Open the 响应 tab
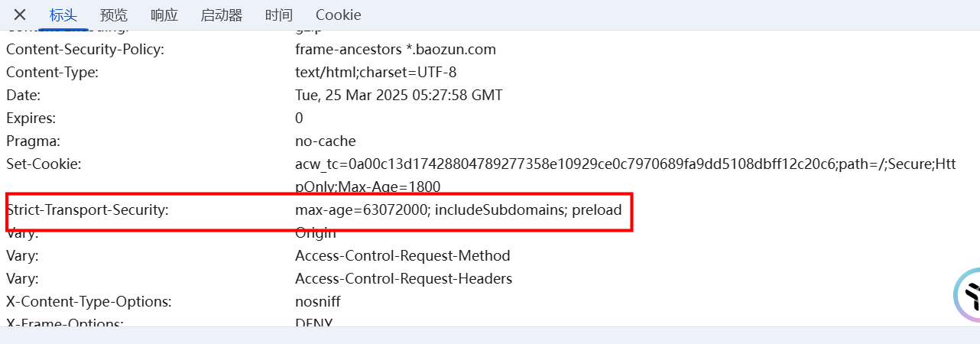The width and height of the screenshot is (980, 344). (x=164, y=15)
